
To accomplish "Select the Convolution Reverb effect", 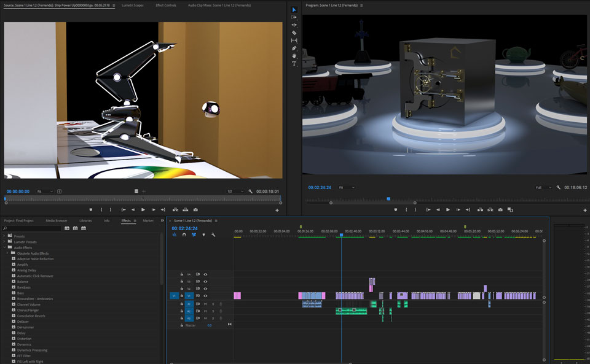I will pos(31,316).
